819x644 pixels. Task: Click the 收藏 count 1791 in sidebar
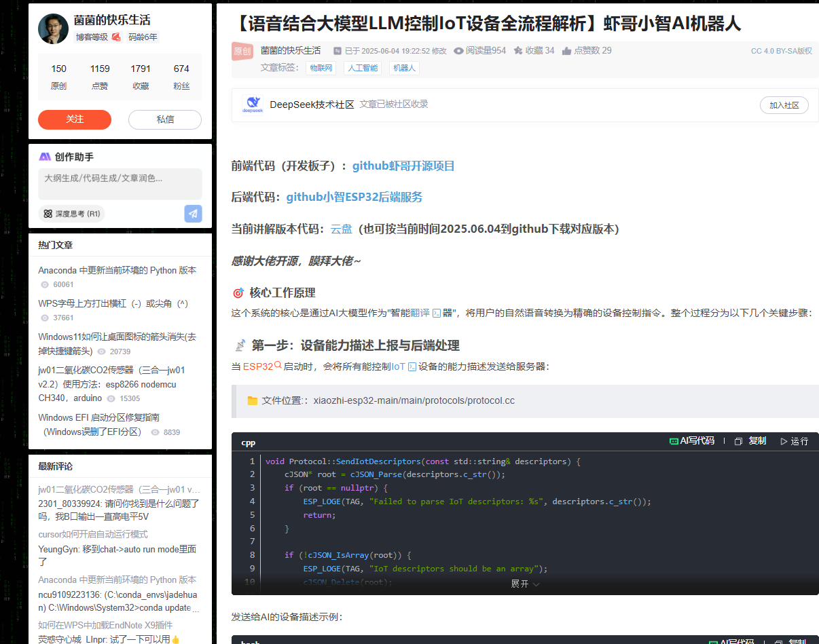(x=141, y=69)
